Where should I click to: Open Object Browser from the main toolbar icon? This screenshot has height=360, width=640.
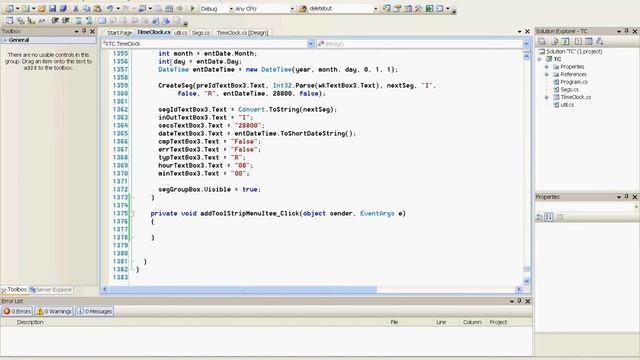point(407,8)
